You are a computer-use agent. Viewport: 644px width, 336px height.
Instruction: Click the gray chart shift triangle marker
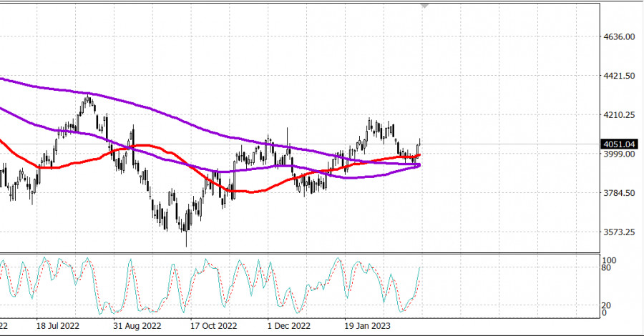point(426,5)
